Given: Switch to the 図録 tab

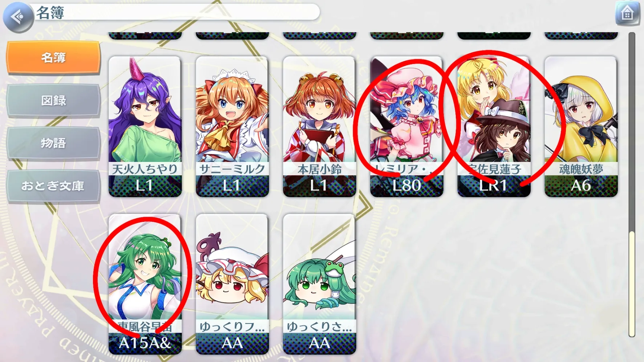Looking at the screenshot, I should click(x=53, y=100).
